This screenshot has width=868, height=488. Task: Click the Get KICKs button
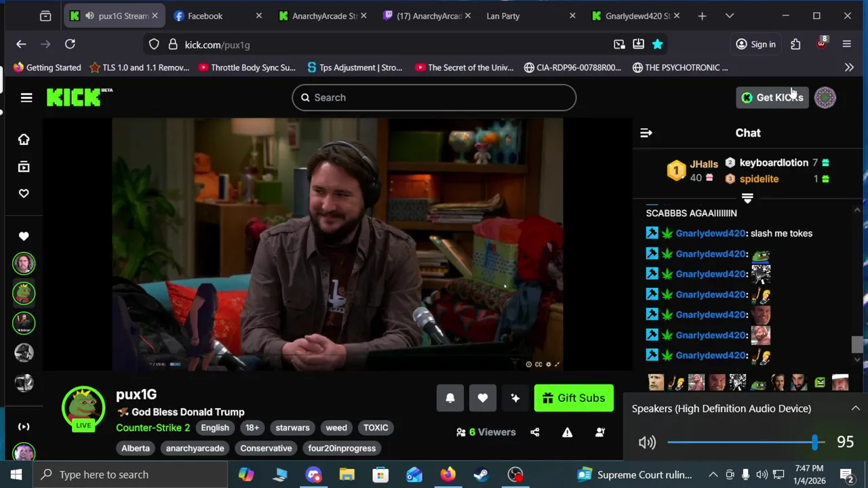pos(772,98)
